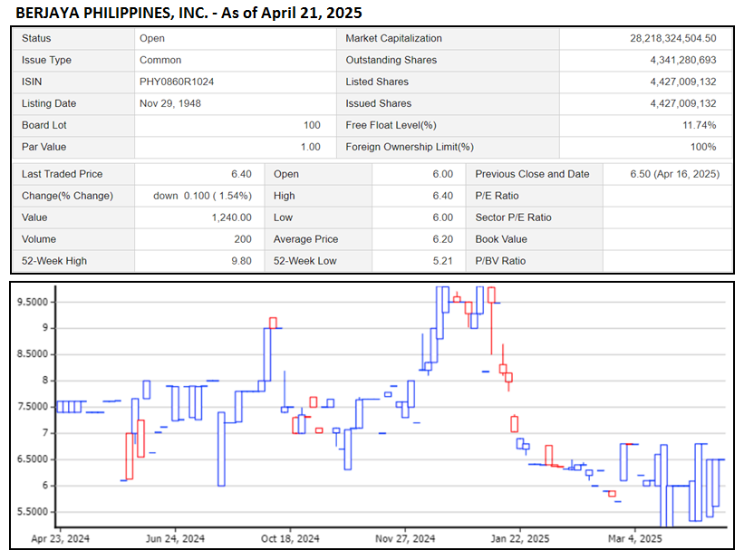Image resolution: width=744 pixels, height=560 pixels.
Task: Click the Board Lot value 100
Action: (312, 125)
